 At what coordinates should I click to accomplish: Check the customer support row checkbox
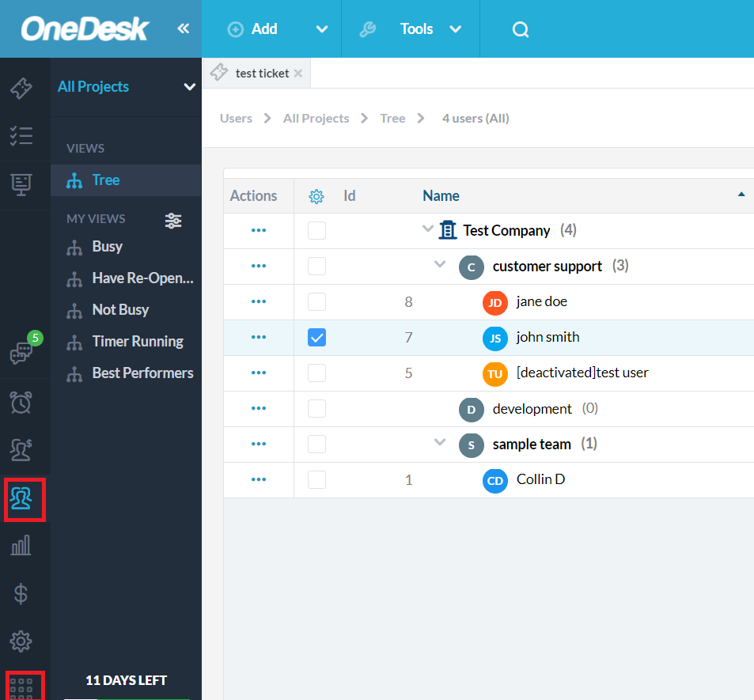coord(316,266)
